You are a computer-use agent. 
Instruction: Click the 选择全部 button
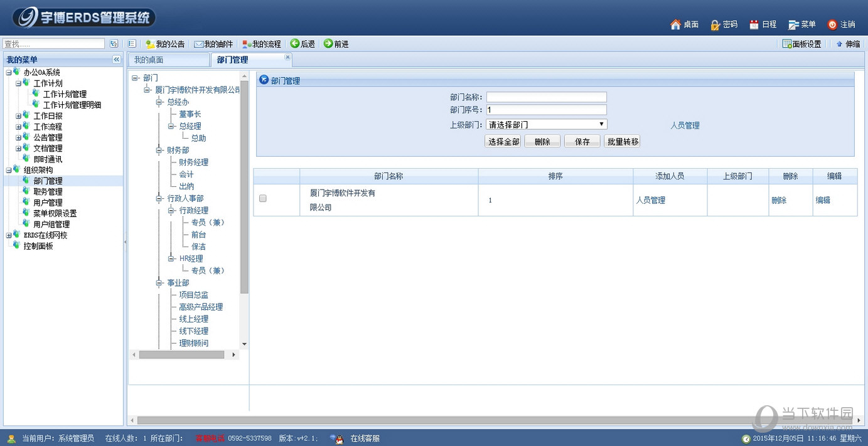[x=503, y=142]
